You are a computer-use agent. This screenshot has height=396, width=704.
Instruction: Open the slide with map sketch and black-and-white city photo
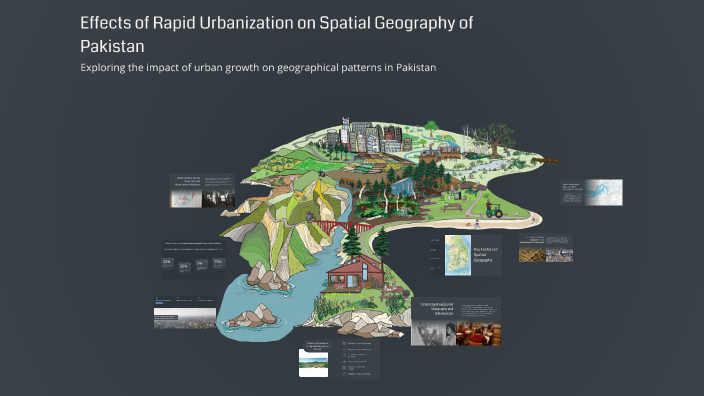point(202,190)
